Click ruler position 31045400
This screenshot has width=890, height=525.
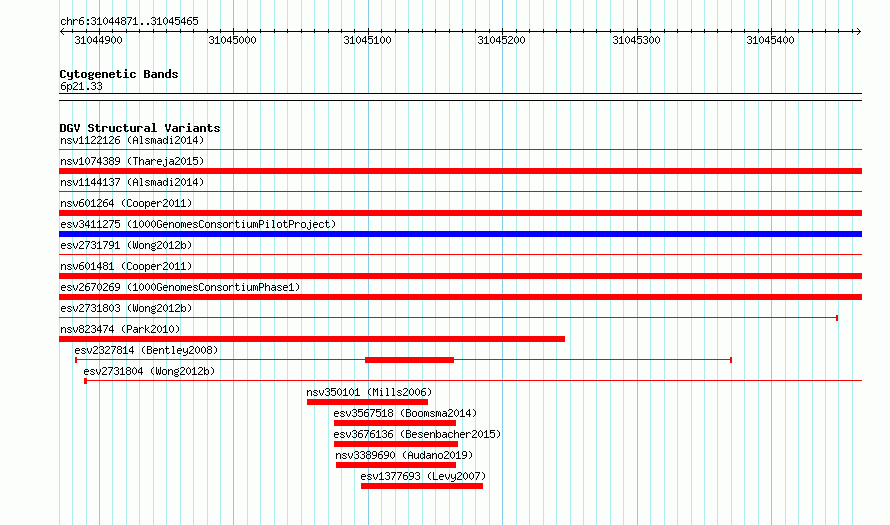(771, 40)
